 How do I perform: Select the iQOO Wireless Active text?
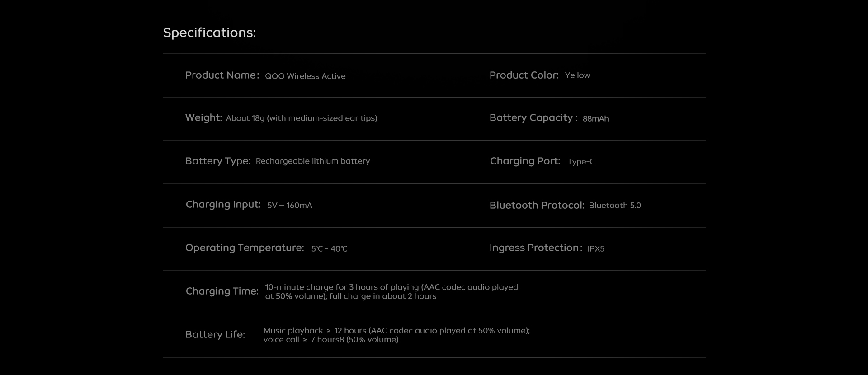[304, 76]
